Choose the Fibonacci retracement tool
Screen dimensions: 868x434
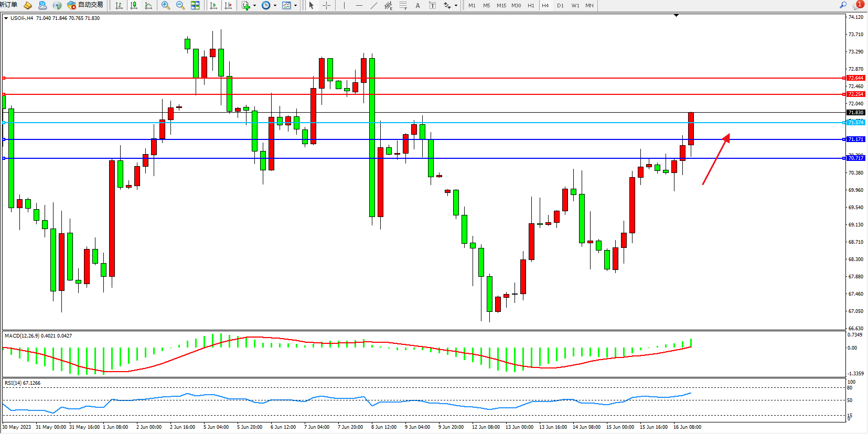point(403,5)
